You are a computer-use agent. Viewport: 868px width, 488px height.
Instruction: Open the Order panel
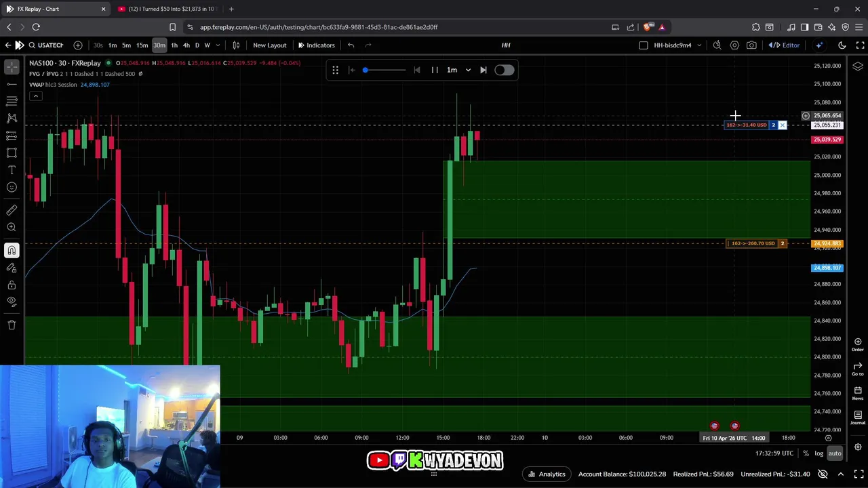[x=858, y=345]
